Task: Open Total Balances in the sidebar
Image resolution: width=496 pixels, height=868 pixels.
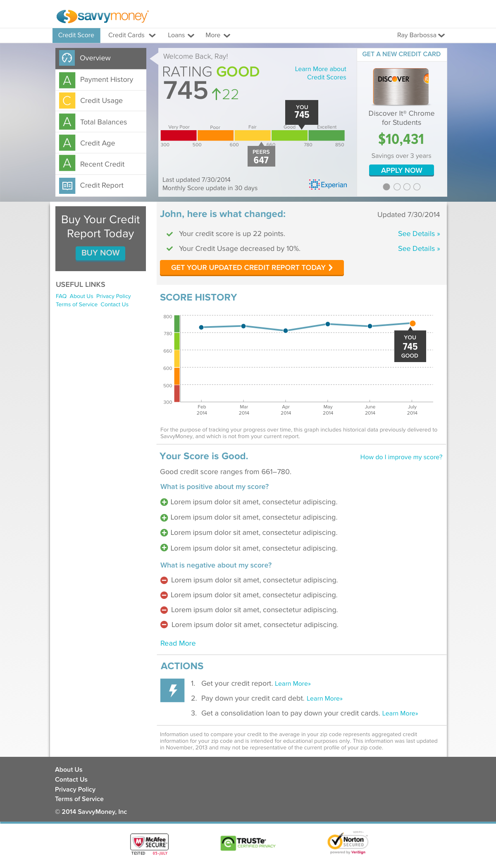Action: [101, 122]
